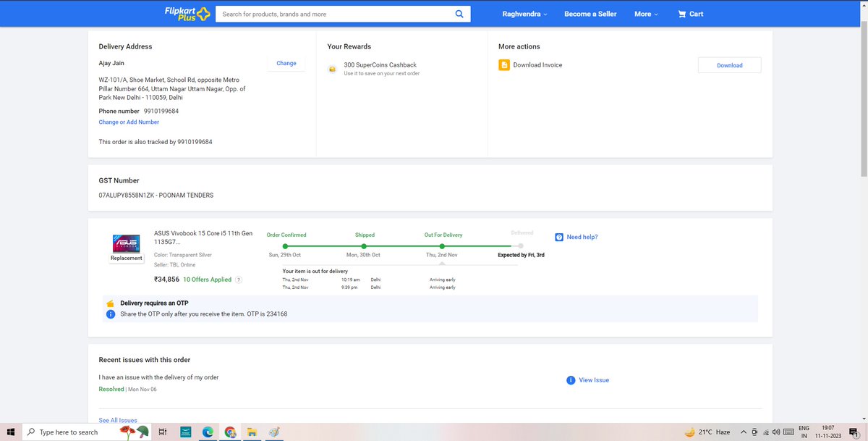The image size is (868, 441).
Task: Click '300 SuperCoins Cashback' text
Action: tap(380, 65)
